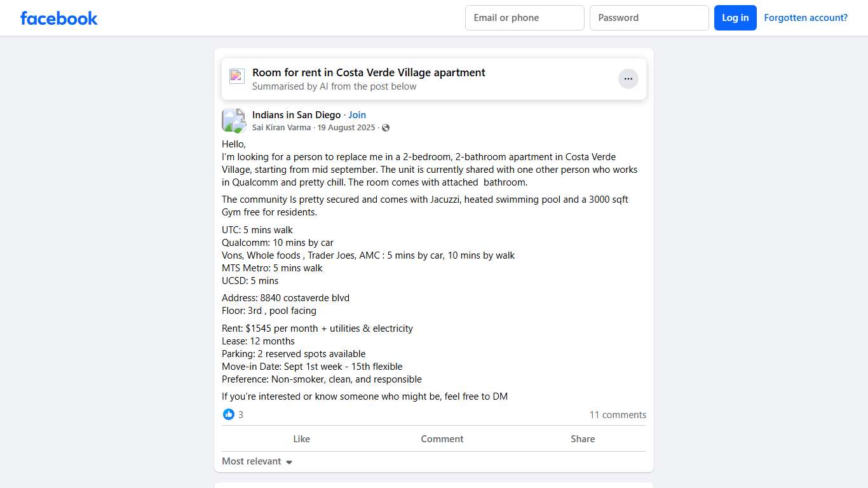Image resolution: width=868 pixels, height=488 pixels.
Task: Click the Comment button on the post
Action: click(442, 439)
